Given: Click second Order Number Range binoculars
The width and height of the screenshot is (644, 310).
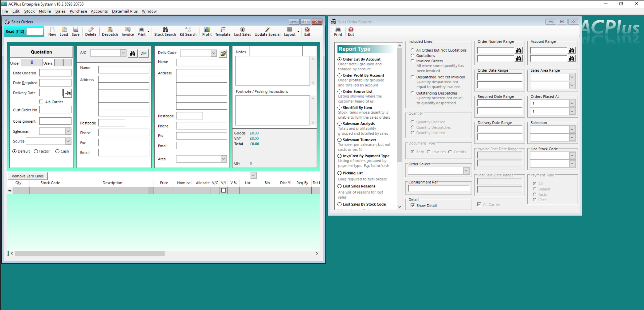Looking at the screenshot, I should pos(518,58).
